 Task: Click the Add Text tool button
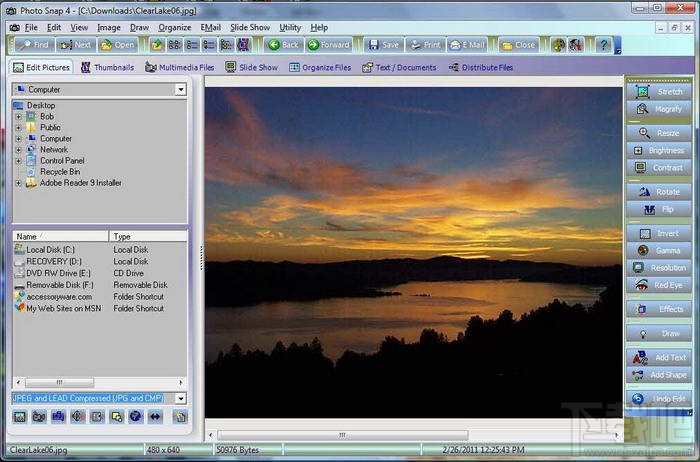659,358
